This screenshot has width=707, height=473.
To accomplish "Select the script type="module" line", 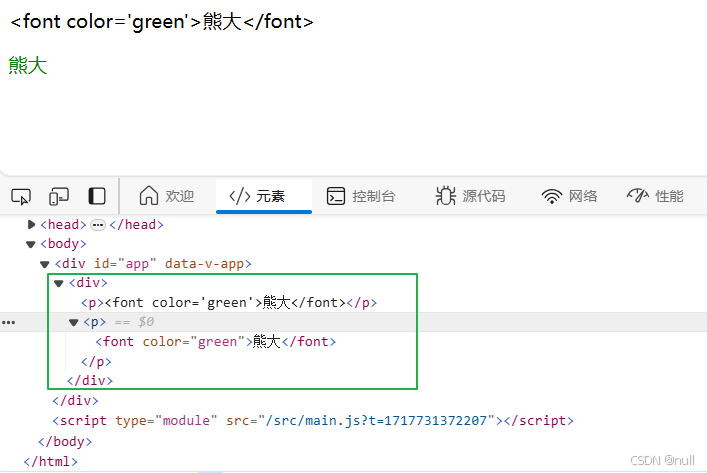I will pos(313,421).
